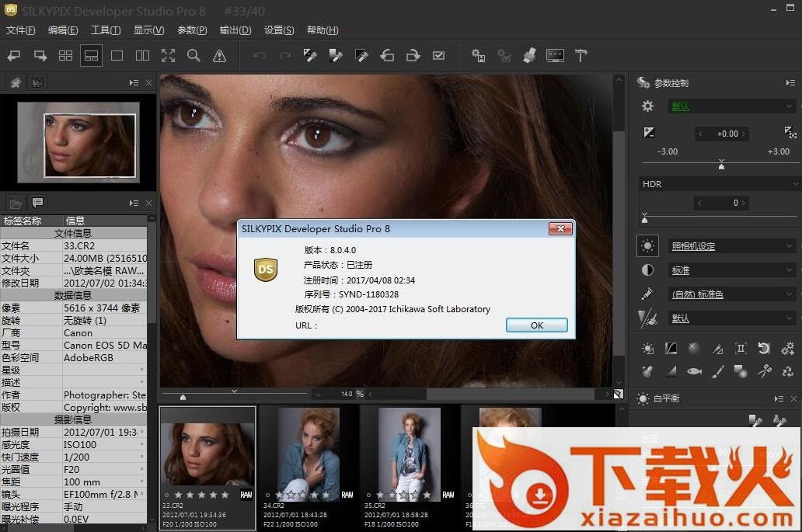Viewport: 802px width, 532px height.
Task: Open the tone curve tool icon
Action: (671, 349)
